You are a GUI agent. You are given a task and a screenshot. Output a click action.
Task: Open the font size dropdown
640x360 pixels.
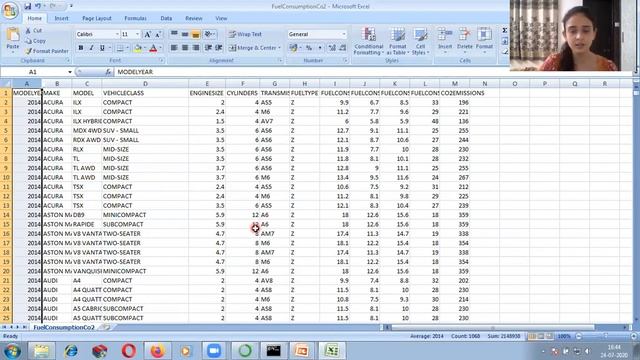138,34
